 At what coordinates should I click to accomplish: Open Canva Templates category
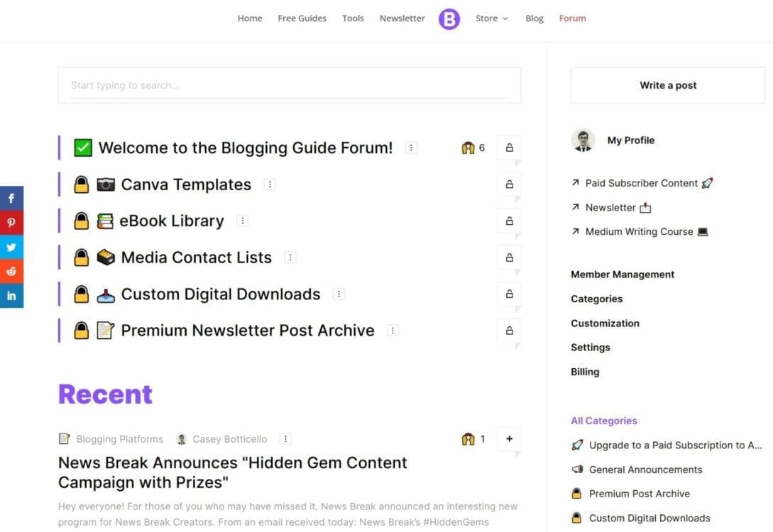pos(187,184)
